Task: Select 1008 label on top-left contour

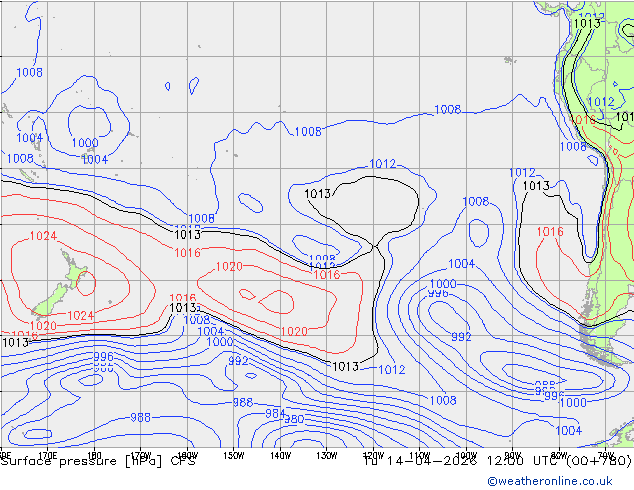Action: (29, 72)
